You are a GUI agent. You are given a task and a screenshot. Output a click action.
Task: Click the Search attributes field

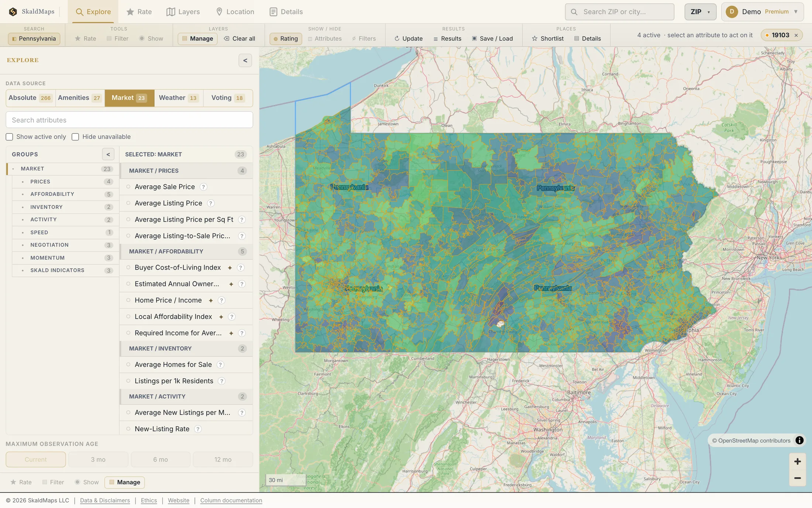coord(129,120)
